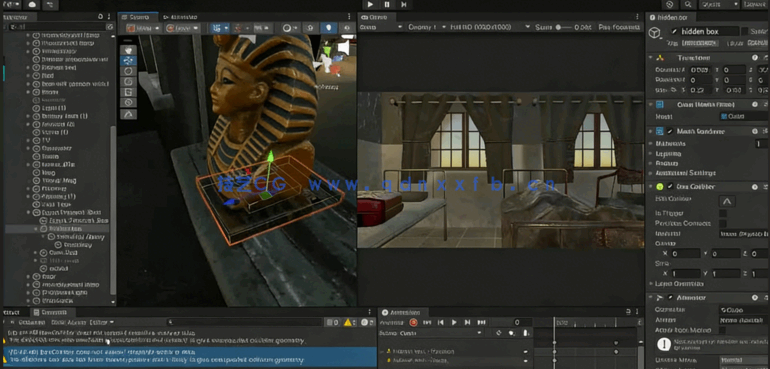
Task: Select the Scale tool in Scene overlay
Action: [129, 82]
